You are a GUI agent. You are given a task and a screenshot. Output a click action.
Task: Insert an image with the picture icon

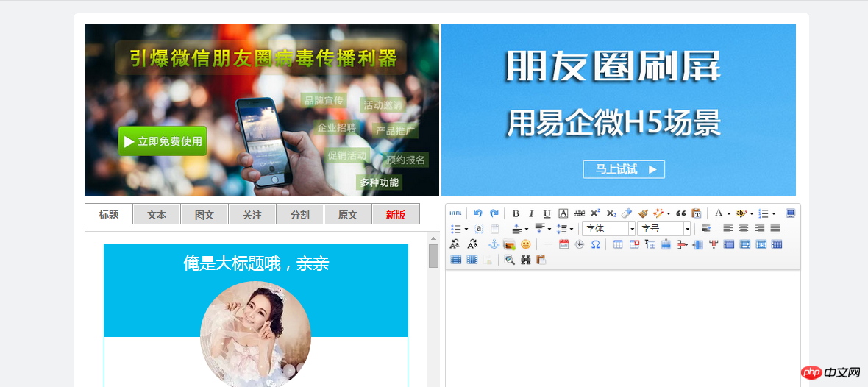(509, 245)
